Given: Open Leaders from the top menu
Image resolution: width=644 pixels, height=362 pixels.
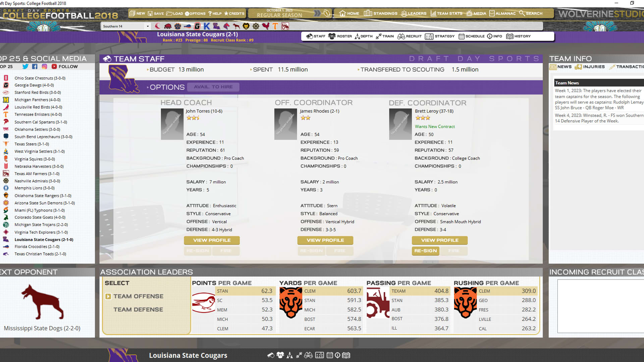Looking at the screenshot, I should [414, 13].
